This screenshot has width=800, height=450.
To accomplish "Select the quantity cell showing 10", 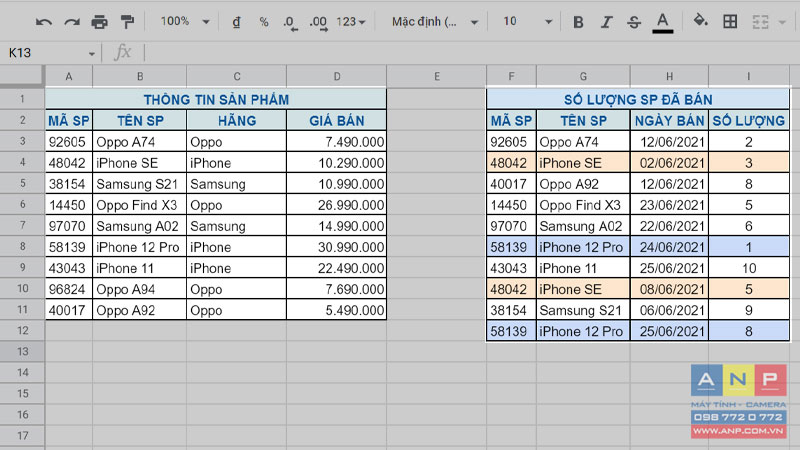I will point(748,268).
